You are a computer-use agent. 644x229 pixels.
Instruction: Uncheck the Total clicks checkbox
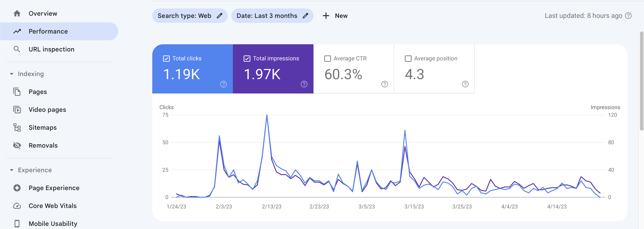166,58
